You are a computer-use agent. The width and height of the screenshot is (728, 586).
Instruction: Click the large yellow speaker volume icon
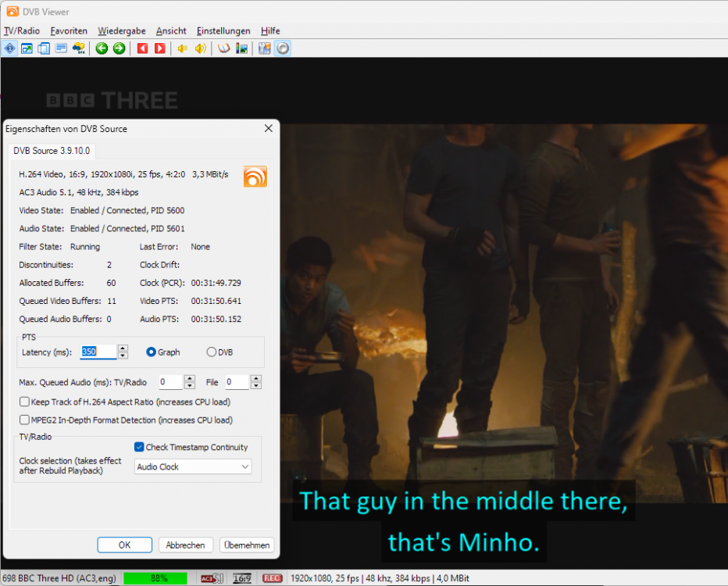point(201,48)
